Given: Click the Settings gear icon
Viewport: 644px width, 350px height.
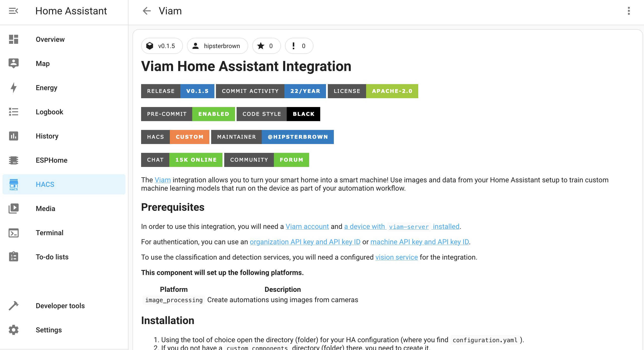Looking at the screenshot, I should [14, 330].
